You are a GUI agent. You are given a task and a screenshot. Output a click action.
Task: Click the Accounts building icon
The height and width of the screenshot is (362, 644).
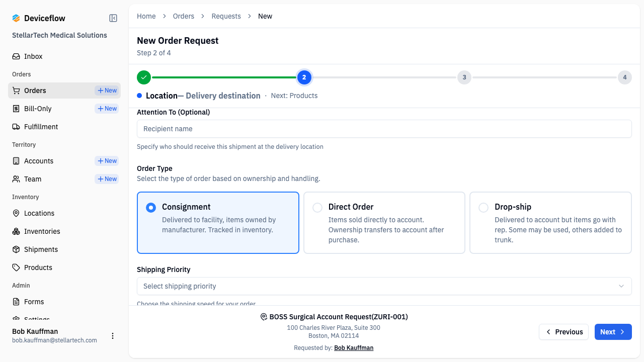(x=16, y=161)
